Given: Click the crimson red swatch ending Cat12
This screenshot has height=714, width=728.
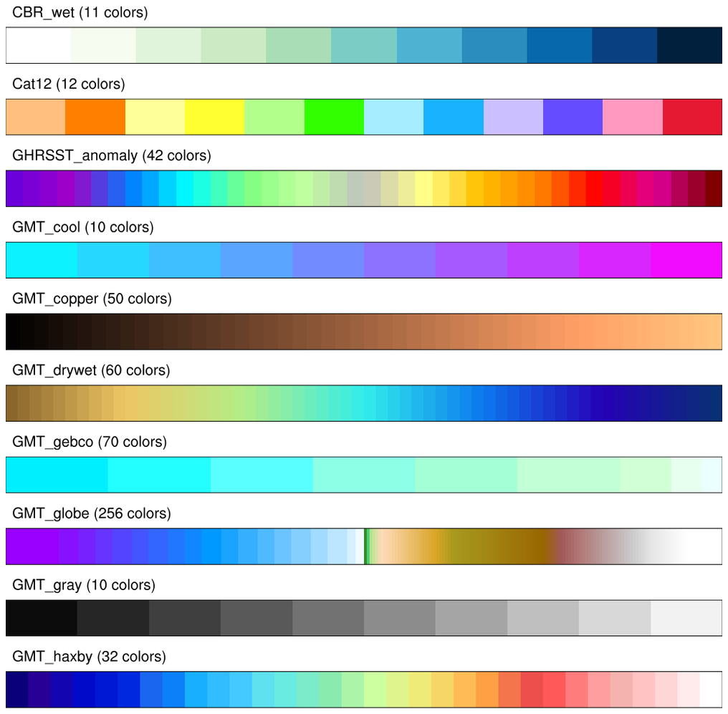Looking at the screenshot, I should point(692,117).
